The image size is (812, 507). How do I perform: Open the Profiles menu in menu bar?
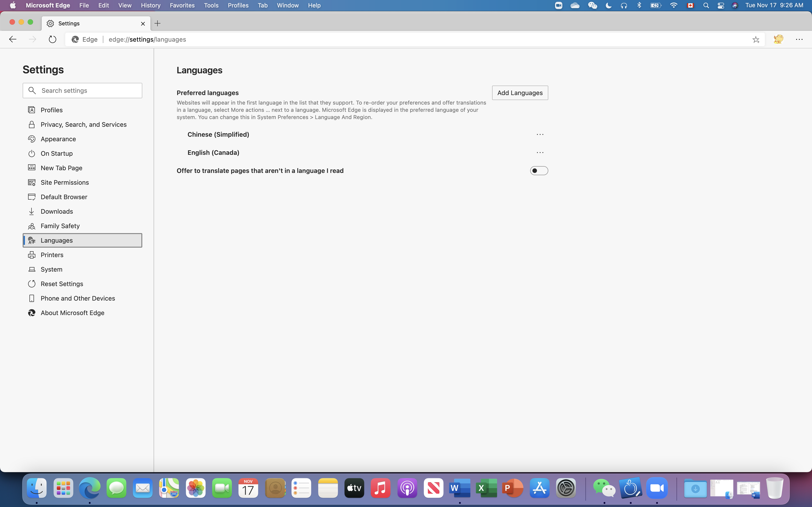[x=238, y=5]
